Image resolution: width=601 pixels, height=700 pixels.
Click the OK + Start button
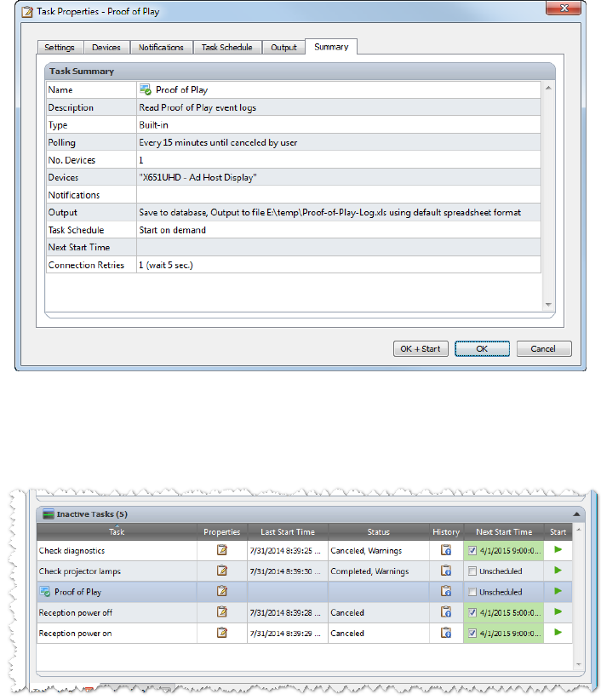pyautogui.click(x=421, y=348)
